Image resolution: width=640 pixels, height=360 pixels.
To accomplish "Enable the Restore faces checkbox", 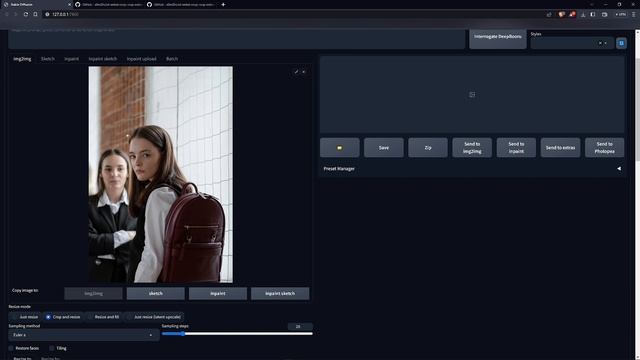I will 11,348.
